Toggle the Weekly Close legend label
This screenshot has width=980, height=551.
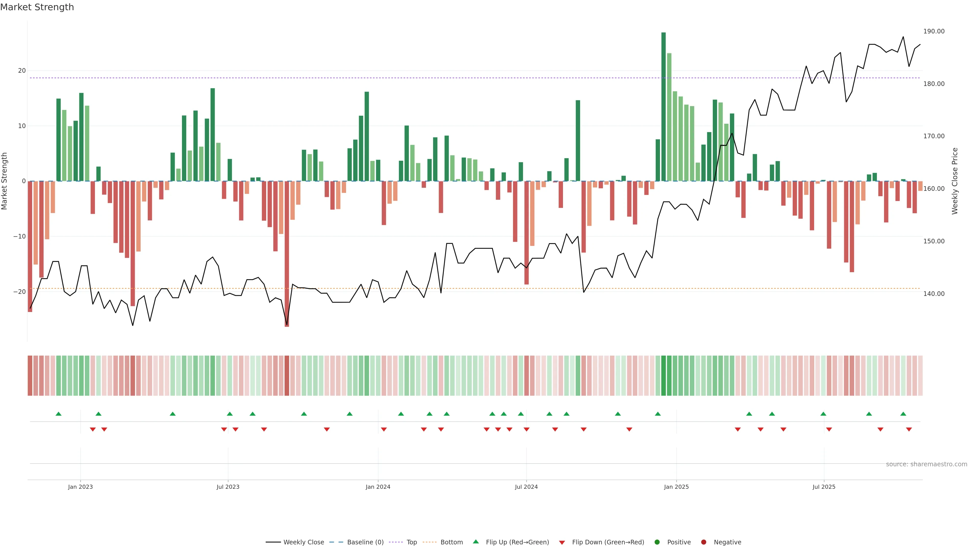304,542
